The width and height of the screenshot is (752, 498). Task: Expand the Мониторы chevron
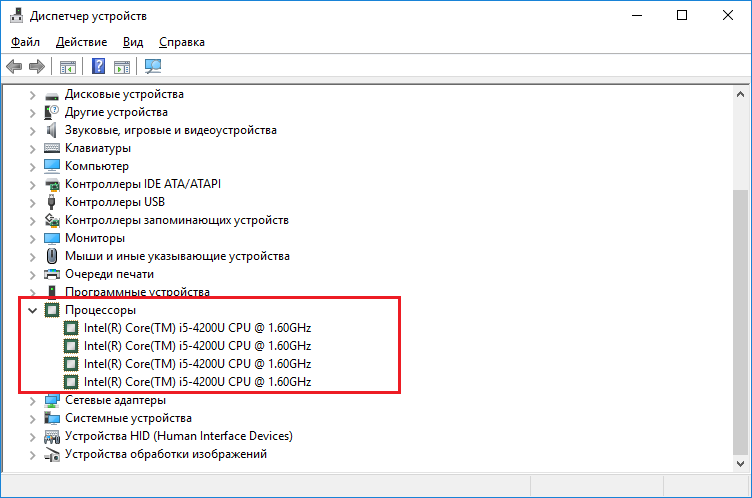(x=32, y=239)
